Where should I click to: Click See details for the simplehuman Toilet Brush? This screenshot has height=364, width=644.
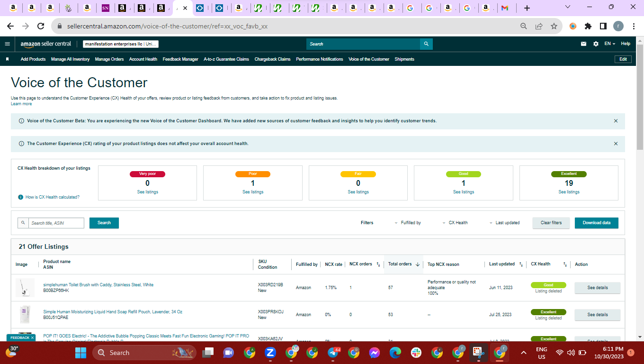pyautogui.click(x=598, y=288)
